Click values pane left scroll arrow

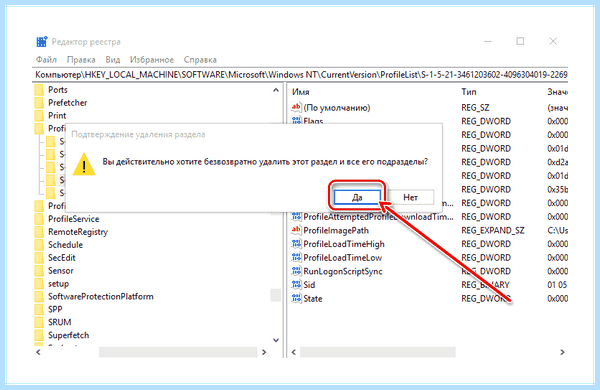point(294,352)
